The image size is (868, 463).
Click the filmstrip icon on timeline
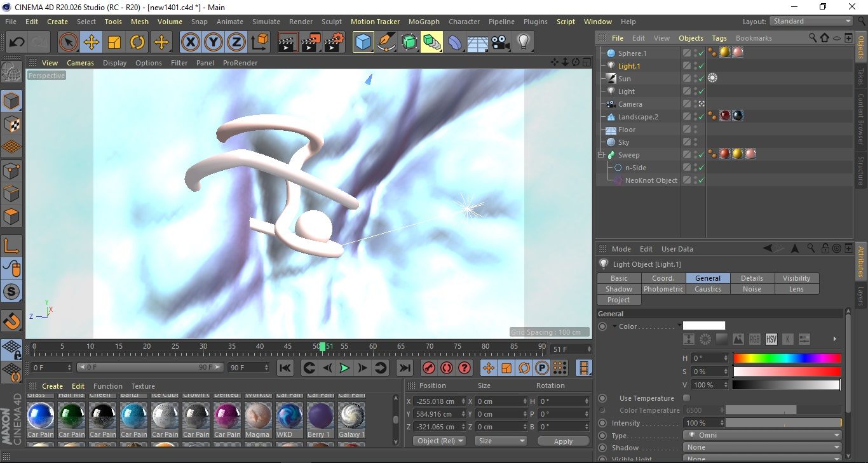point(583,368)
